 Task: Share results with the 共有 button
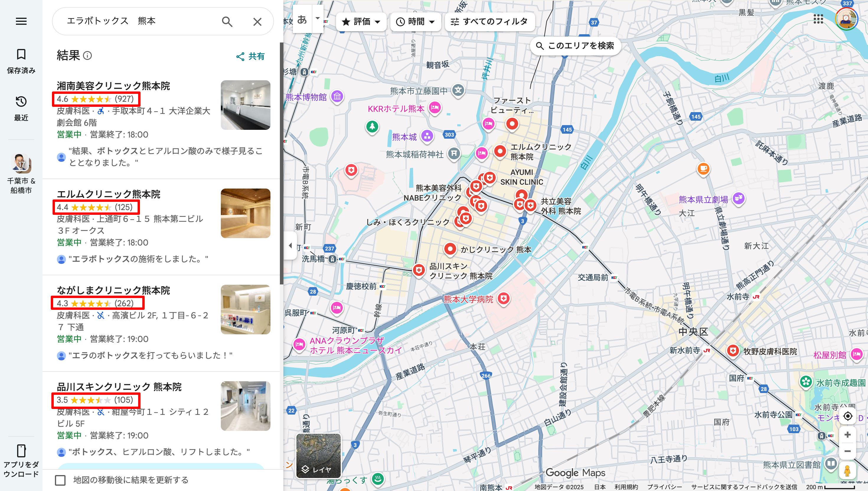250,56
